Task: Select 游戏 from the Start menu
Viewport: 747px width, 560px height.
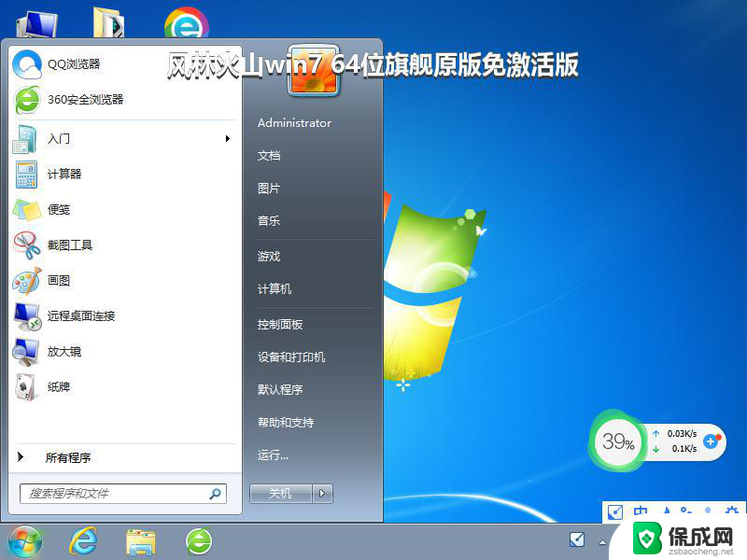Action: click(x=269, y=257)
